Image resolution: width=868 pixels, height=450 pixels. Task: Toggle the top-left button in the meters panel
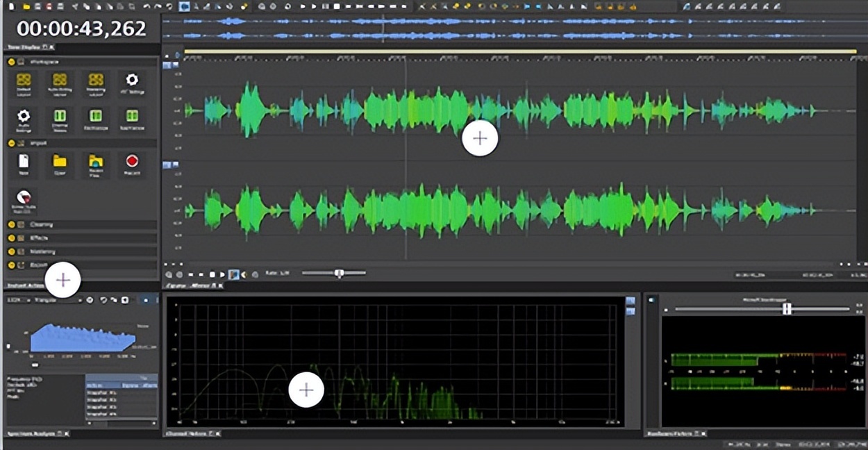click(651, 300)
